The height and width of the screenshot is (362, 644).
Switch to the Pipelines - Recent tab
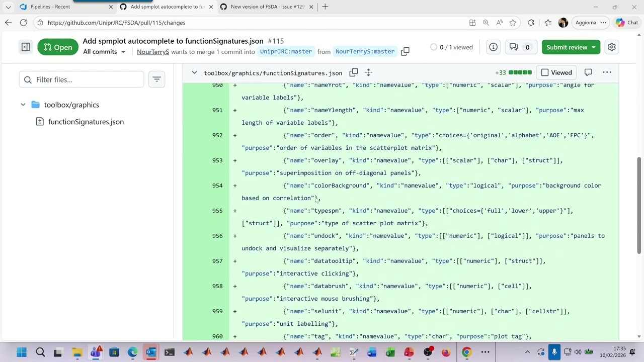point(65,7)
